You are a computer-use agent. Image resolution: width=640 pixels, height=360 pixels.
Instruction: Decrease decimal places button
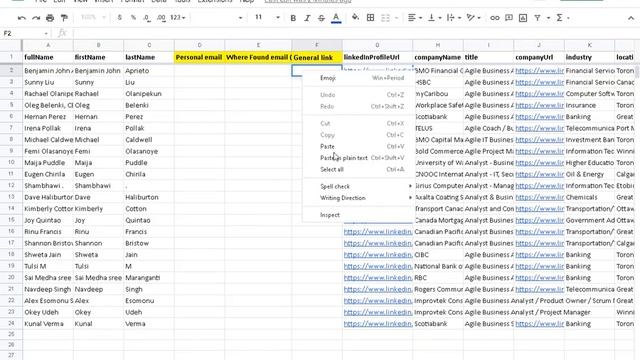(147, 18)
